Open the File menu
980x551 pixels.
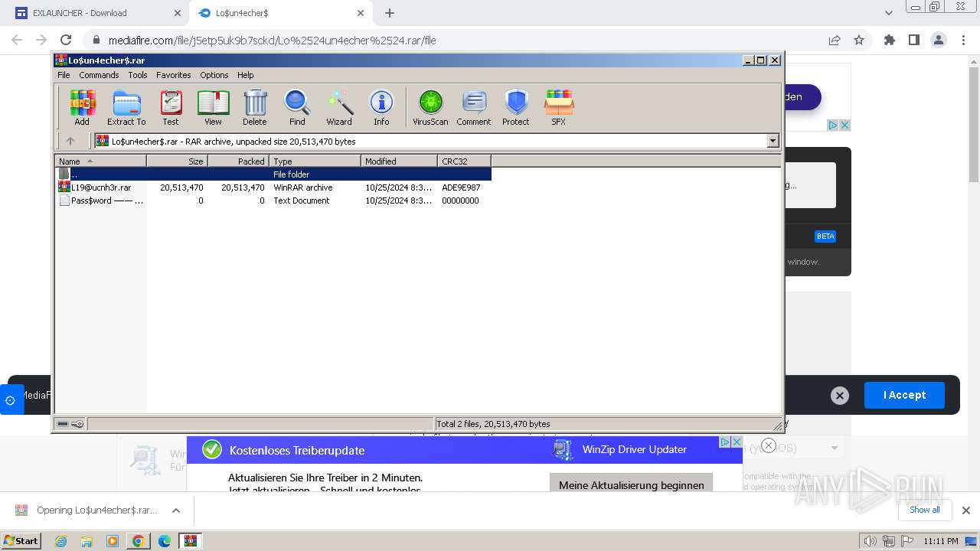pyautogui.click(x=64, y=75)
